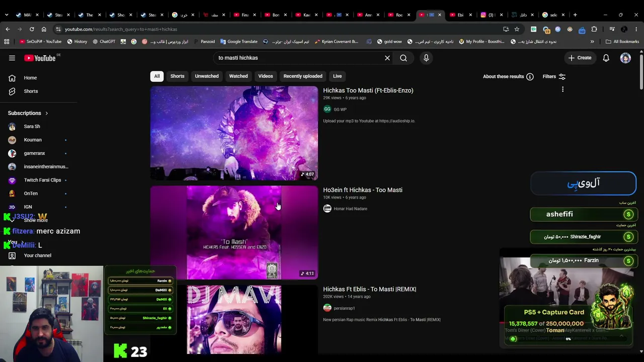Select the Watched filter chip
644x362 pixels.
click(x=238, y=76)
